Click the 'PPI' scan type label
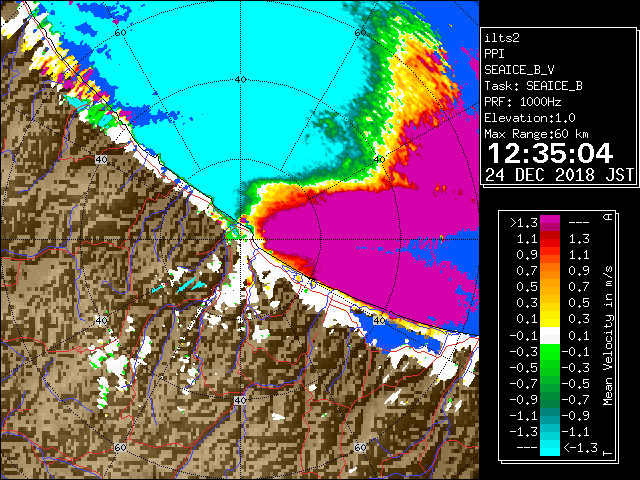 pos(494,54)
